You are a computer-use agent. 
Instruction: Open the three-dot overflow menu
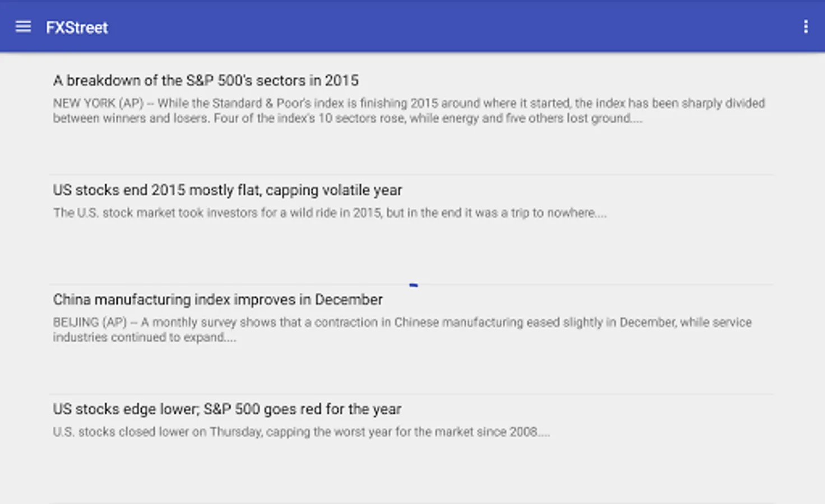(x=805, y=27)
